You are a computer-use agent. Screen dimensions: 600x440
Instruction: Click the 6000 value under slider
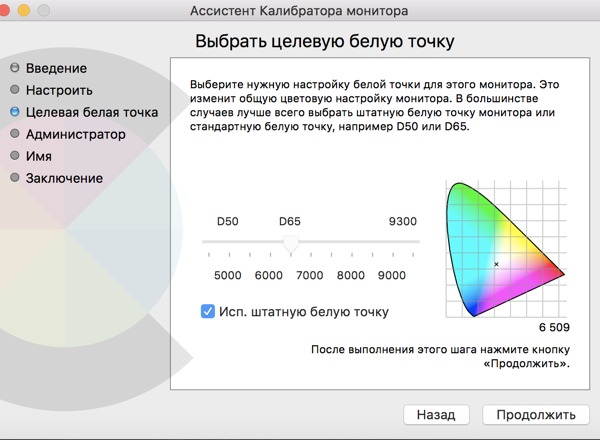(269, 275)
